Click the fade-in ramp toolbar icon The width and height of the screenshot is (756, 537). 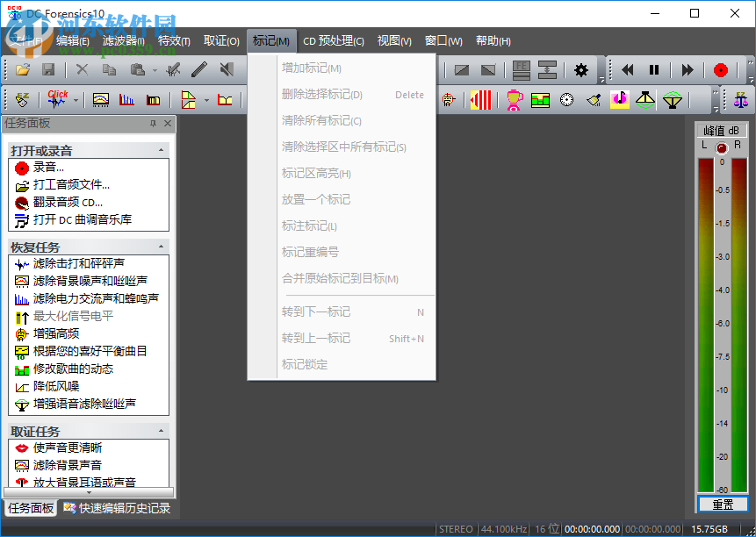coord(461,70)
